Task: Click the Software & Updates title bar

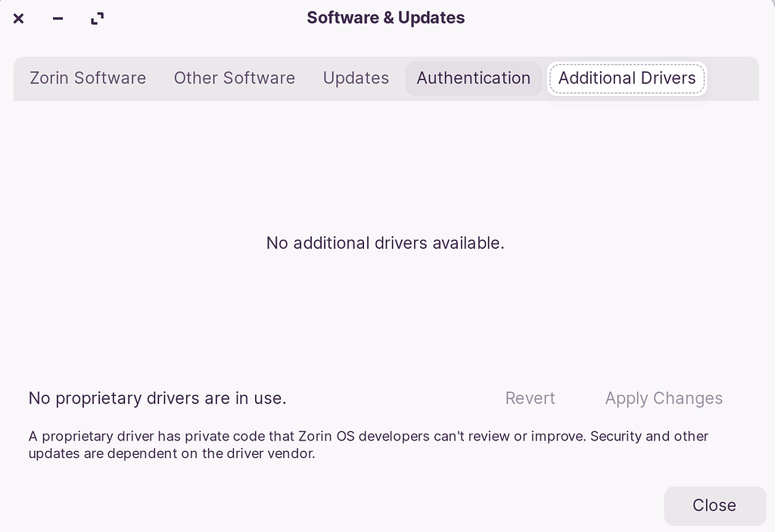Action: 385,17
